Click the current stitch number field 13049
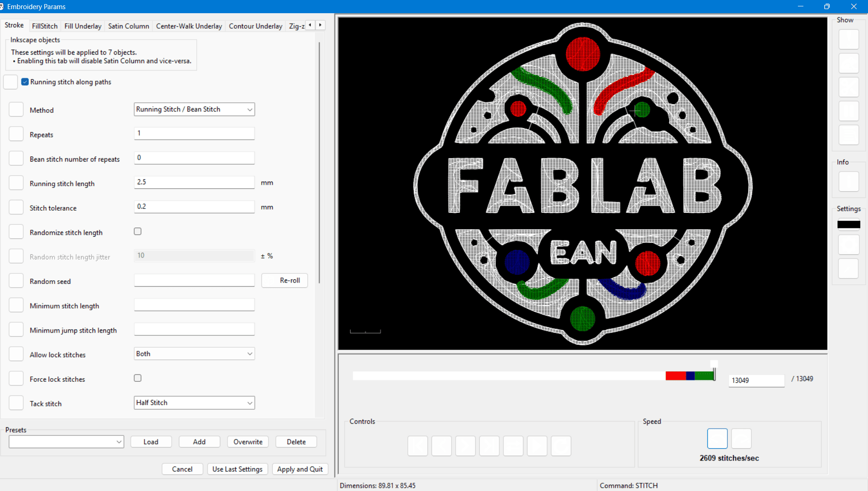The height and width of the screenshot is (491, 868). 756,380
